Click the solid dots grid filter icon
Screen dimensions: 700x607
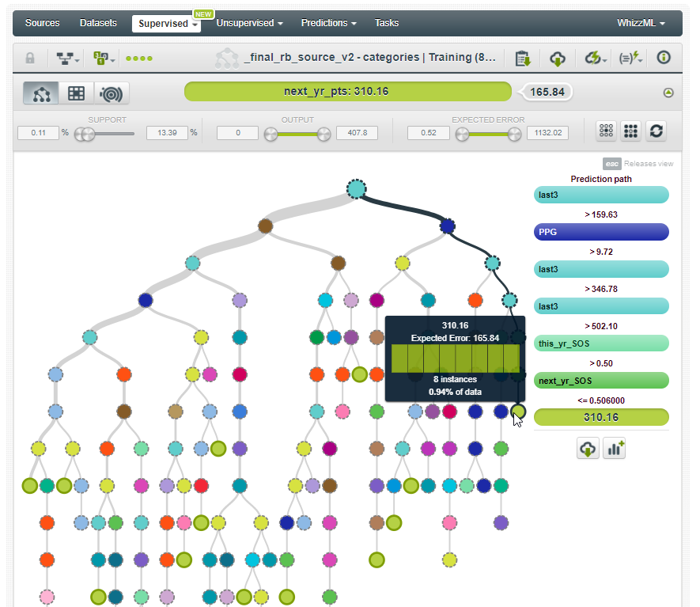pyautogui.click(x=630, y=131)
